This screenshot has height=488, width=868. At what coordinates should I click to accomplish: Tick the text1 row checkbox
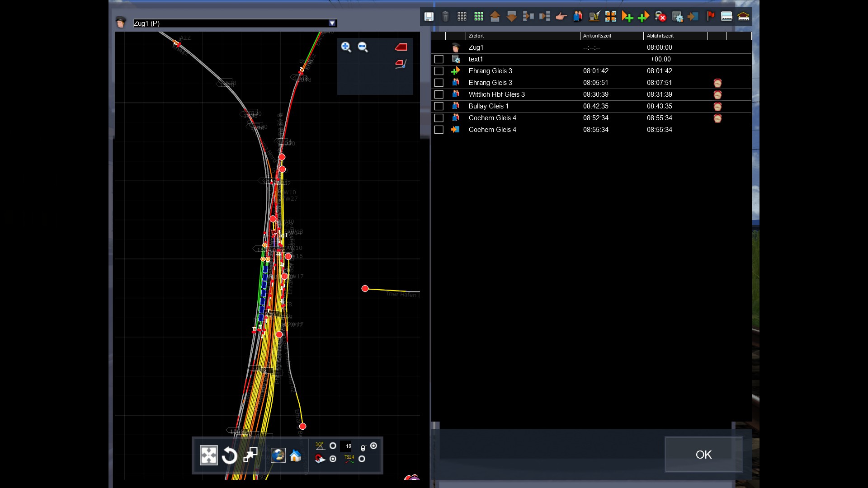click(439, 59)
